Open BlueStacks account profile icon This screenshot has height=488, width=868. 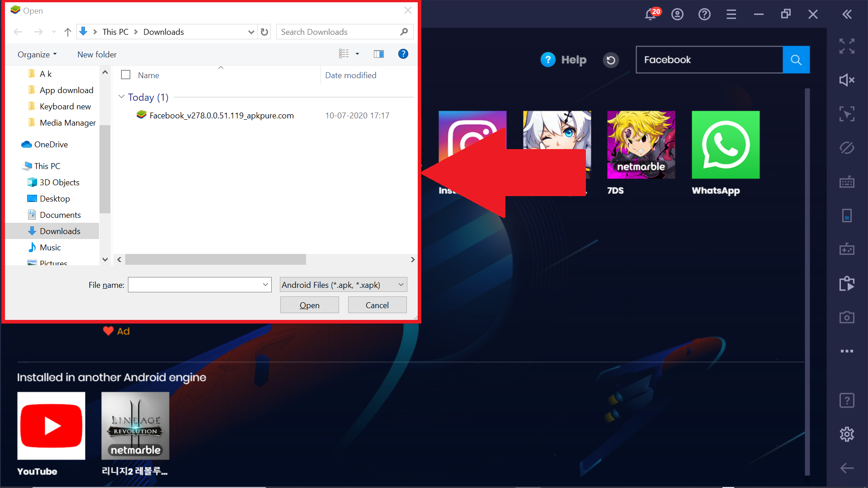click(677, 14)
